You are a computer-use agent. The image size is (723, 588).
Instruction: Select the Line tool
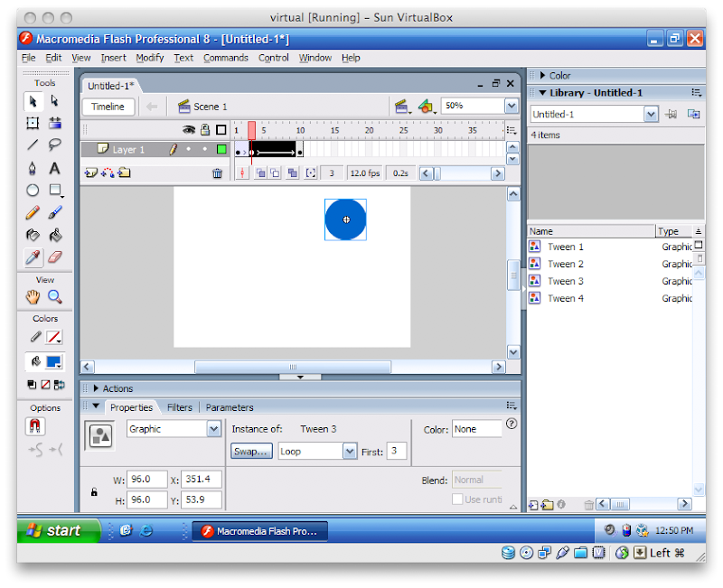[33, 145]
